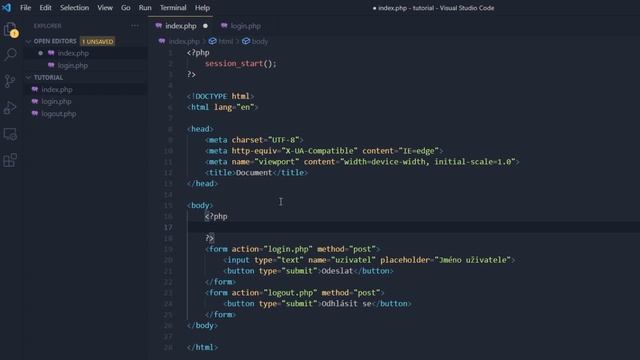Click the html breadcrumb item
The image size is (640, 360).
(x=226, y=41)
